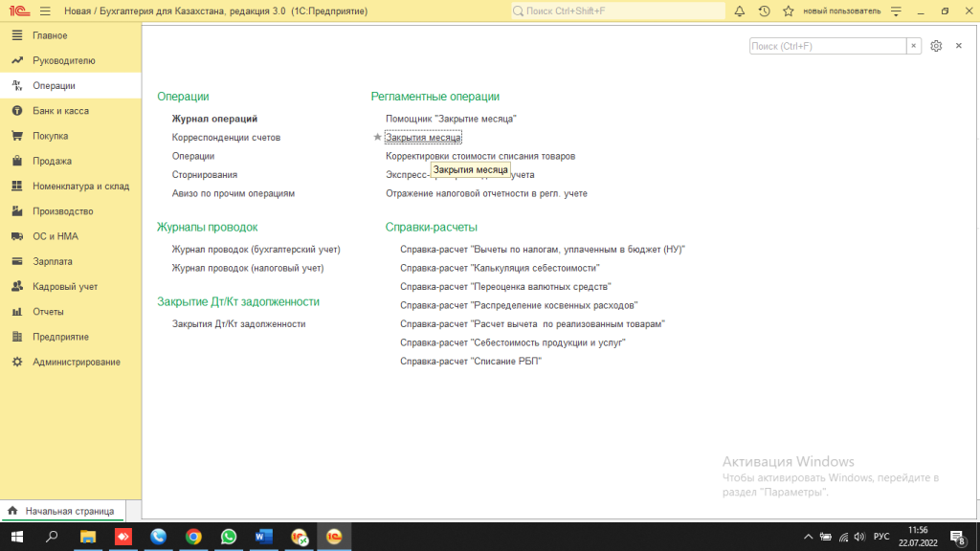Click the Home icon on Начальная страница tab
The height and width of the screenshot is (551, 980).
tap(12, 511)
